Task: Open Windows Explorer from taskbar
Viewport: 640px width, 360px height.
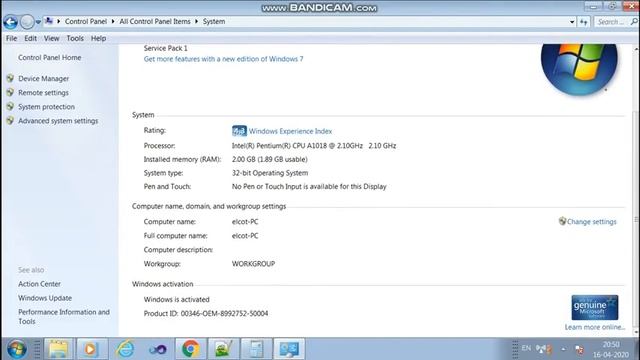Action: (x=58, y=349)
